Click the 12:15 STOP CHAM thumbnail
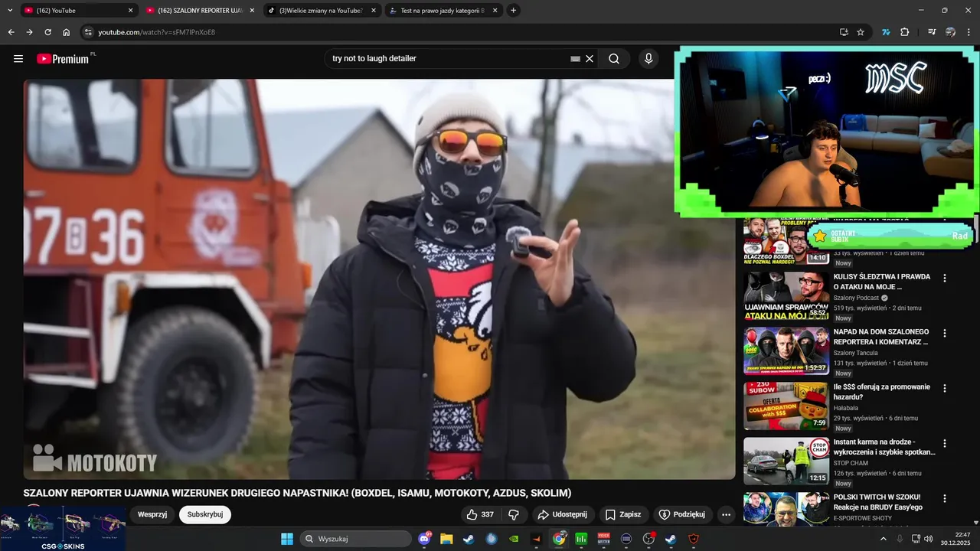This screenshot has width=980, height=551. click(x=786, y=461)
